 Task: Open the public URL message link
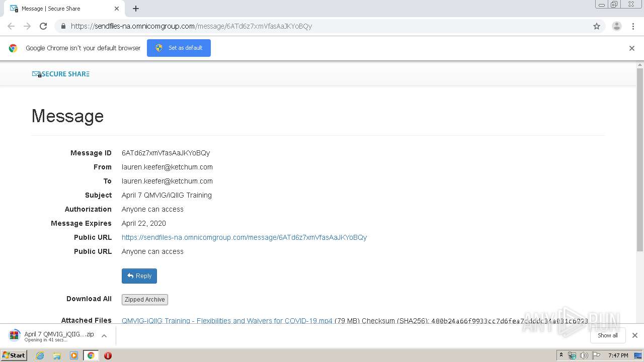point(244,237)
